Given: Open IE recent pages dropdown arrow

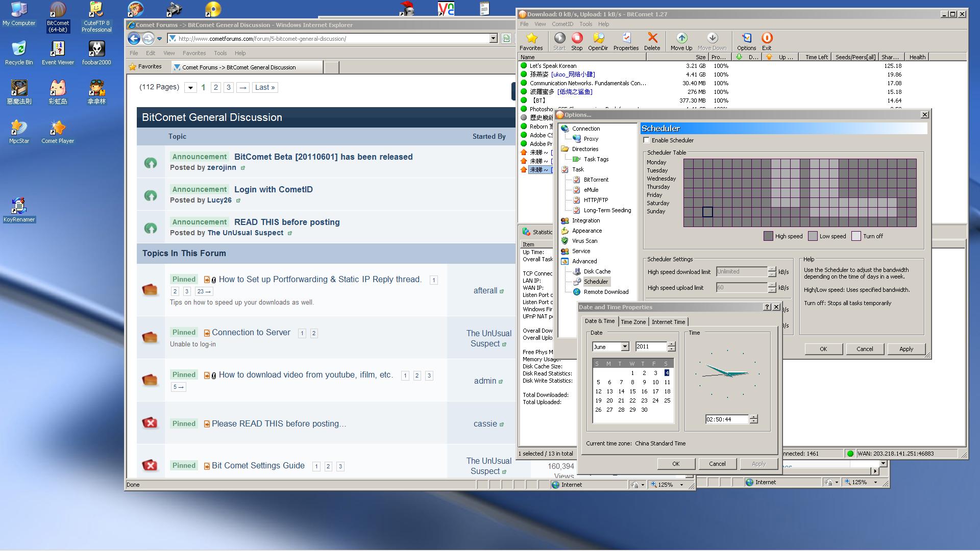Looking at the screenshot, I should click(x=159, y=39).
